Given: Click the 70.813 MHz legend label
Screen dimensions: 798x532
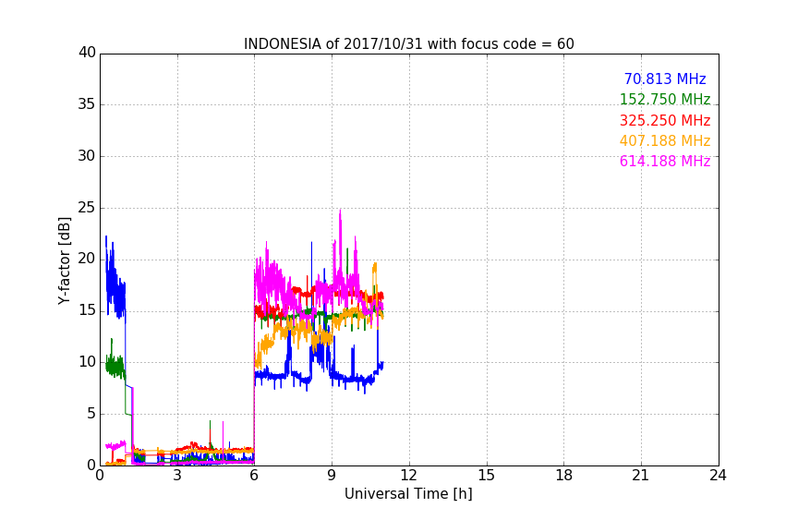Looking at the screenshot, I should coord(665,79).
